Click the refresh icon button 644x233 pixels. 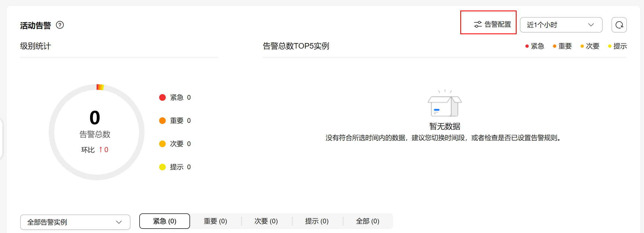pos(619,25)
